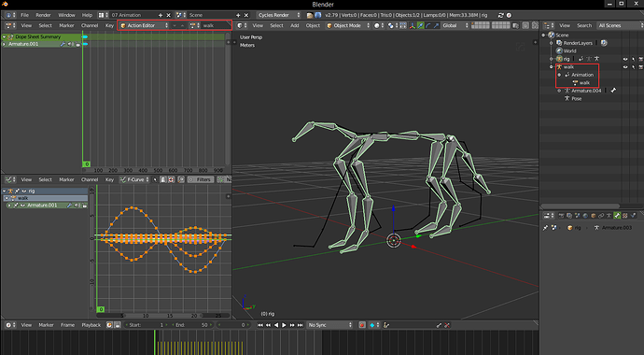Collapse the rig channel in graph editor
The image size is (644, 355).
tap(5, 191)
